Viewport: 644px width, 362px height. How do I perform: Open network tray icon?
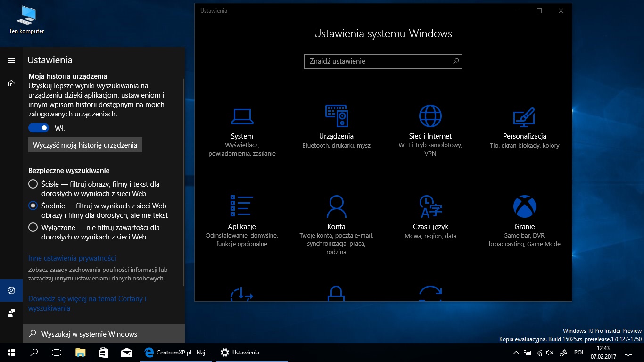pyautogui.click(x=539, y=353)
